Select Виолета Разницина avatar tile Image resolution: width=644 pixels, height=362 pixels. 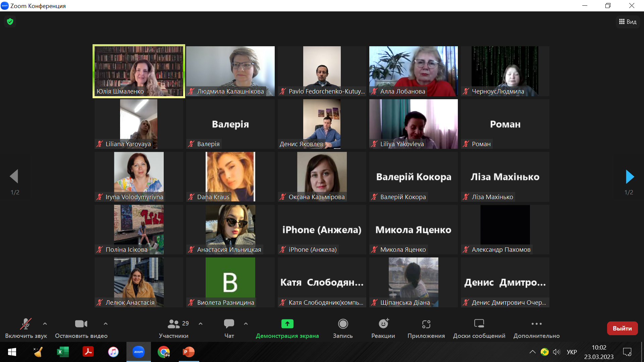click(x=230, y=282)
